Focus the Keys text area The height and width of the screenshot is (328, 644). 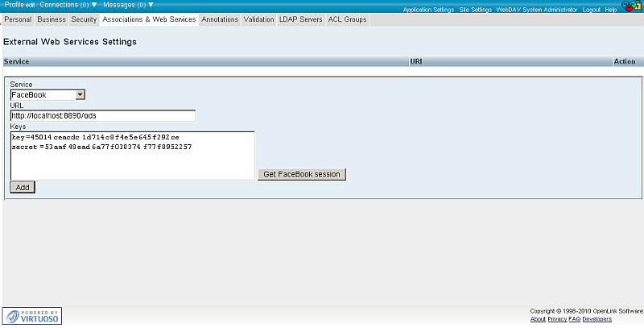(132, 156)
